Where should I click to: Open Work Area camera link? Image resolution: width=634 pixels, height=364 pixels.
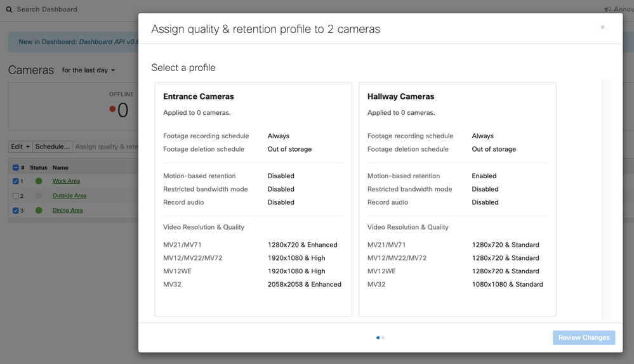(x=66, y=181)
